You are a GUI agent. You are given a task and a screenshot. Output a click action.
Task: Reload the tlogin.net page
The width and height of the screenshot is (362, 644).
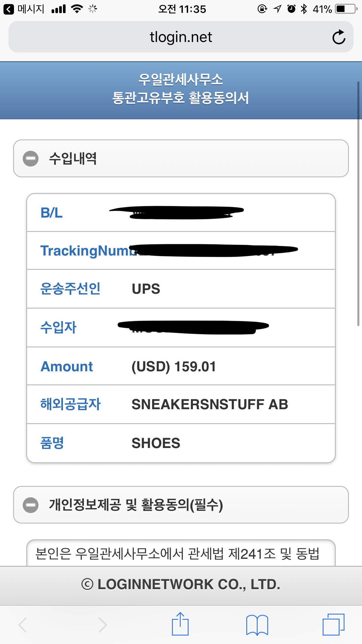pos(339,37)
